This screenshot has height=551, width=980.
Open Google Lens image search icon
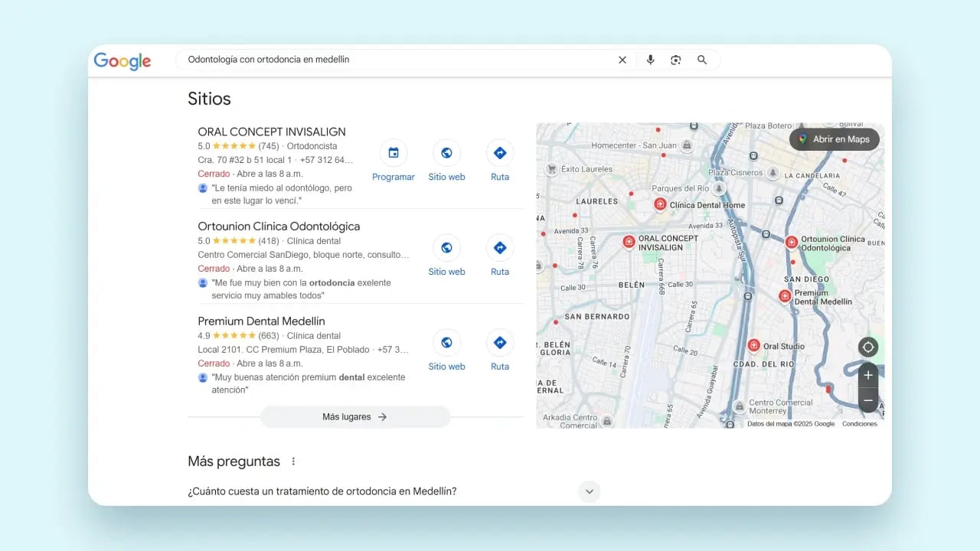(675, 60)
